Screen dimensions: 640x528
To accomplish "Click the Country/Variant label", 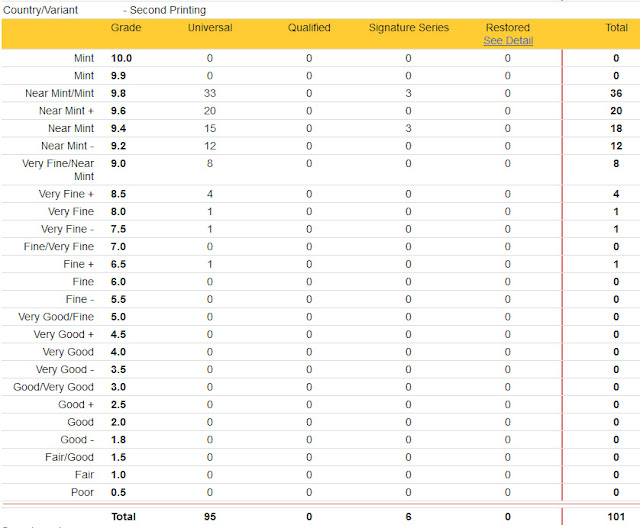I will (x=40, y=10).
